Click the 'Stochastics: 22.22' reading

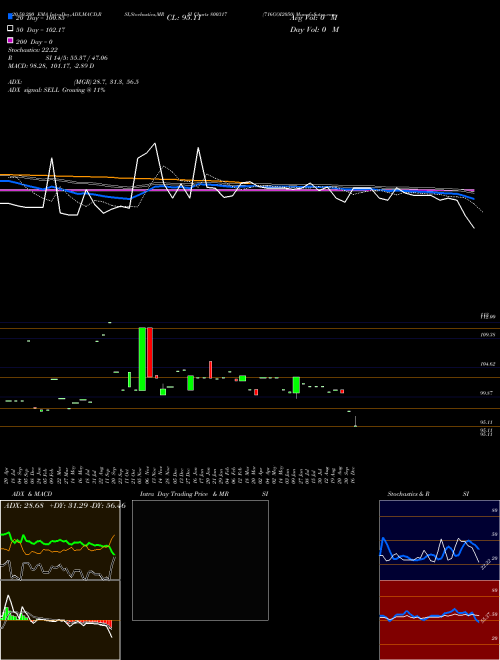click(33, 50)
